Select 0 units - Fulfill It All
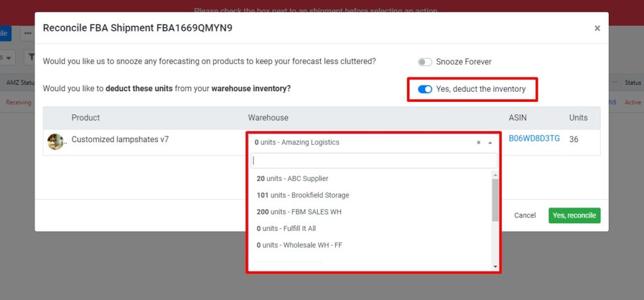644x300 pixels. point(286,228)
